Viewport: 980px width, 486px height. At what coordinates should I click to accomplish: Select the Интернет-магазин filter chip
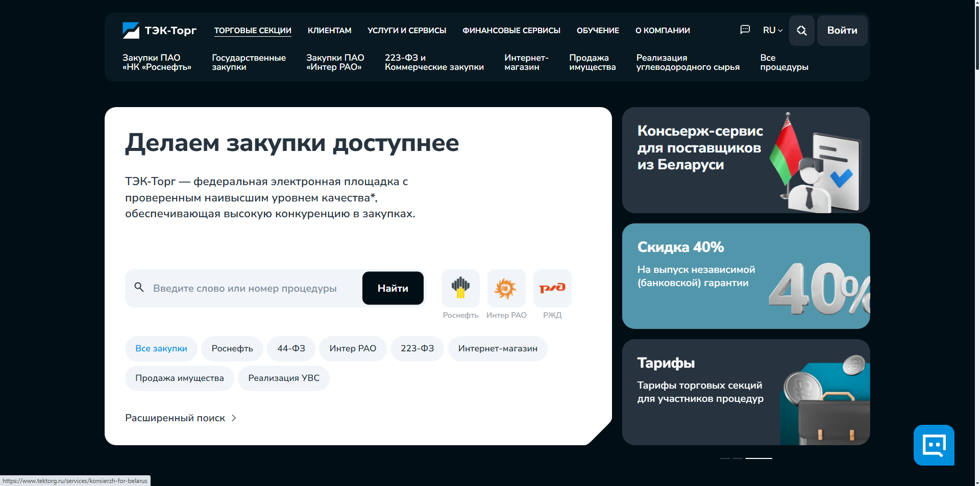coord(498,348)
